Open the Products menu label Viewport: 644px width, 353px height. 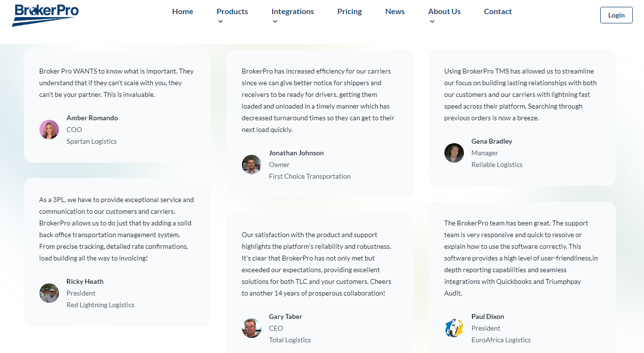[232, 12]
